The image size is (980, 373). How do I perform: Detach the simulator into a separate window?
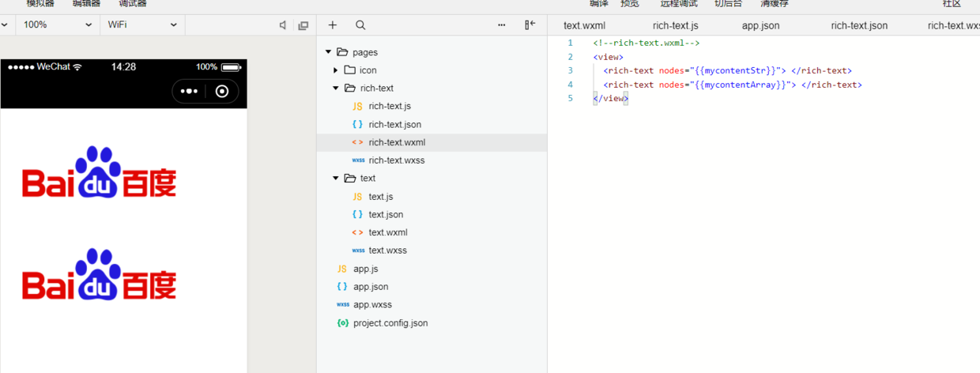[x=303, y=25]
